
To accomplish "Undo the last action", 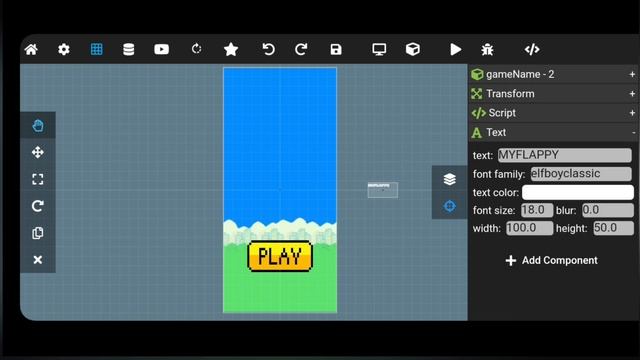I will [268, 49].
